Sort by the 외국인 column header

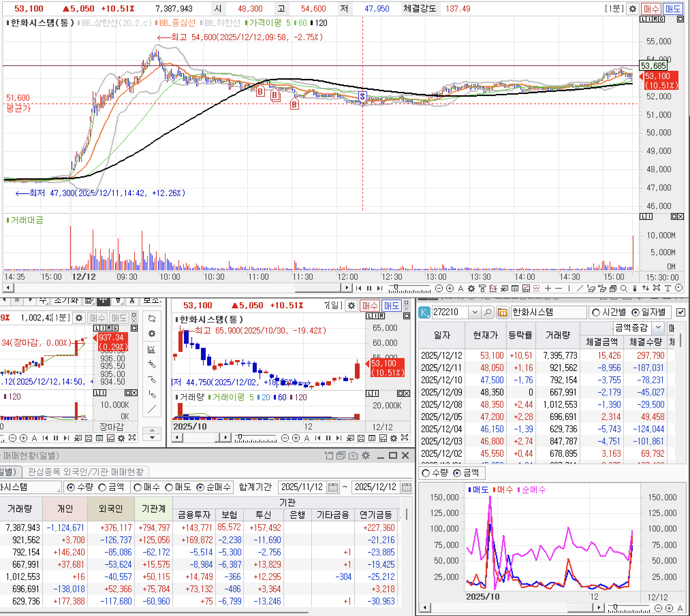click(x=111, y=508)
